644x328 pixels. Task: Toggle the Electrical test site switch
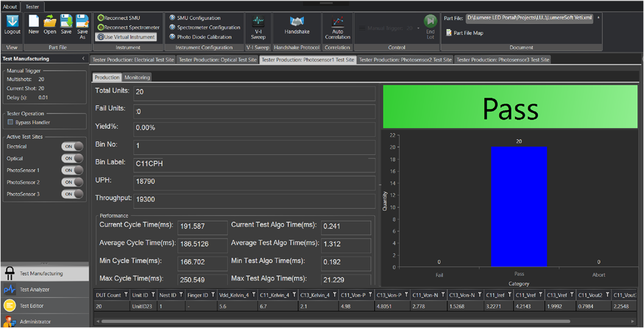click(x=73, y=146)
